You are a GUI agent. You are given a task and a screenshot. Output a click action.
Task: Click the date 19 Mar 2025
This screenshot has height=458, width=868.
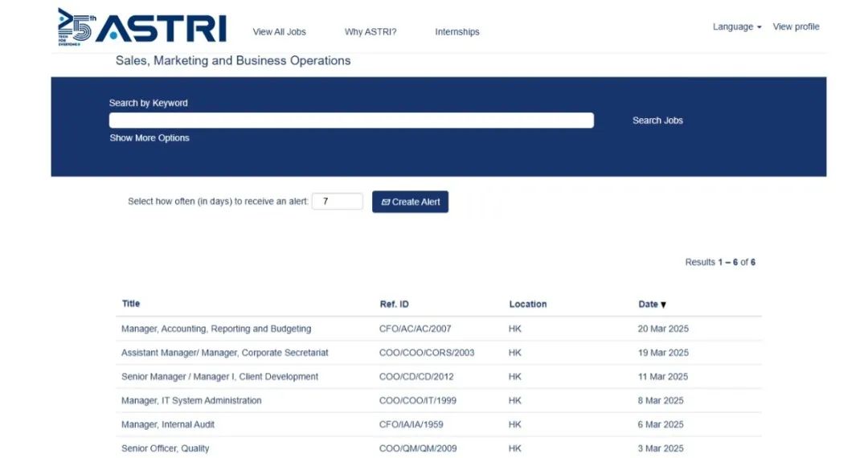click(663, 353)
